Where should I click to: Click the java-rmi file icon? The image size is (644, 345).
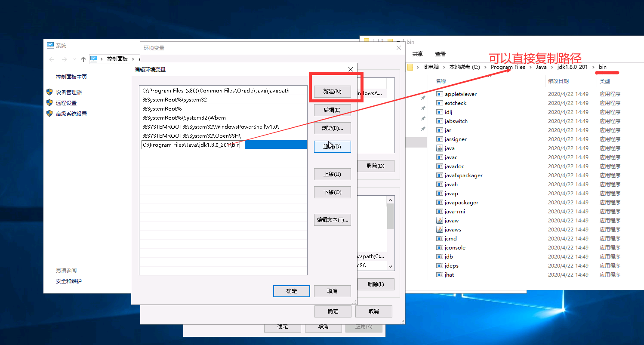(x=440, y=211)
